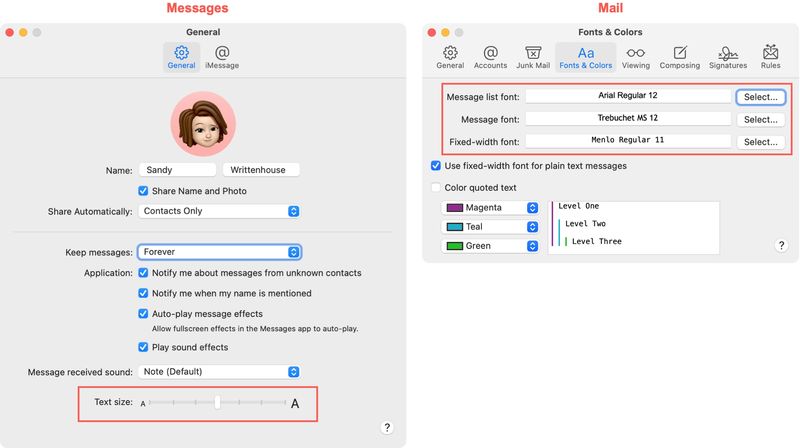Uncheck Share Name and Photo
This screenshot has width=800, height=448.
143,191
